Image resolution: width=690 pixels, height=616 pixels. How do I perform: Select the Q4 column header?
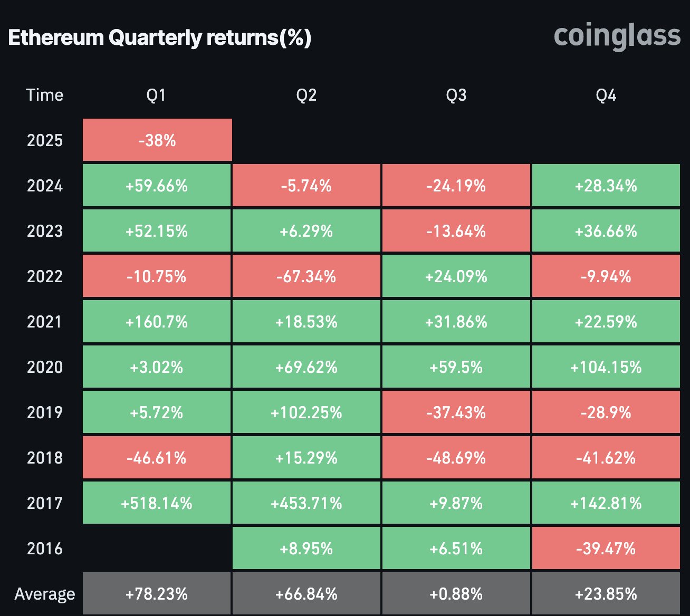[x=606, y=95]
